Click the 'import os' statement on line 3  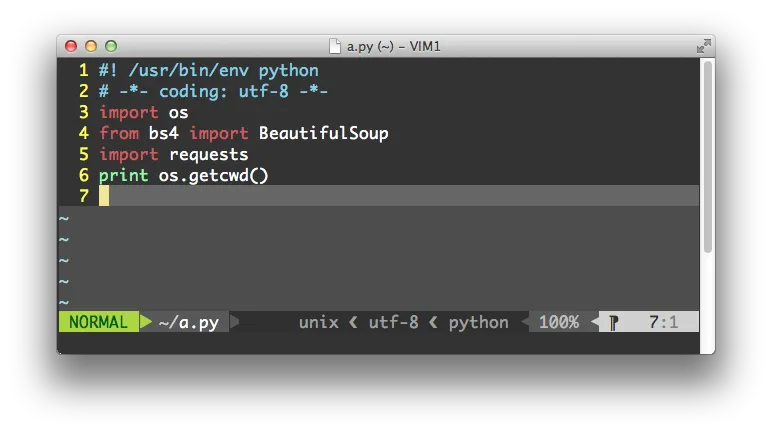[143, 113]
